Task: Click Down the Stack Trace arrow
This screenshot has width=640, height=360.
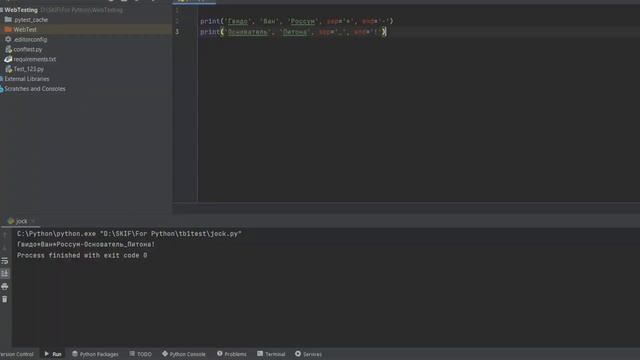Action: click(x=4, y=247)
